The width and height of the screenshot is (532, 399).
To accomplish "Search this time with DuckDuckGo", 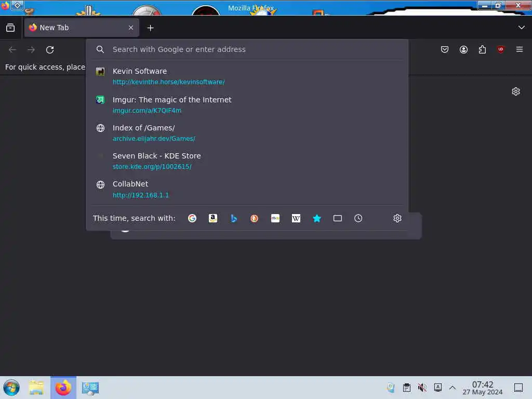I will 255,218.
